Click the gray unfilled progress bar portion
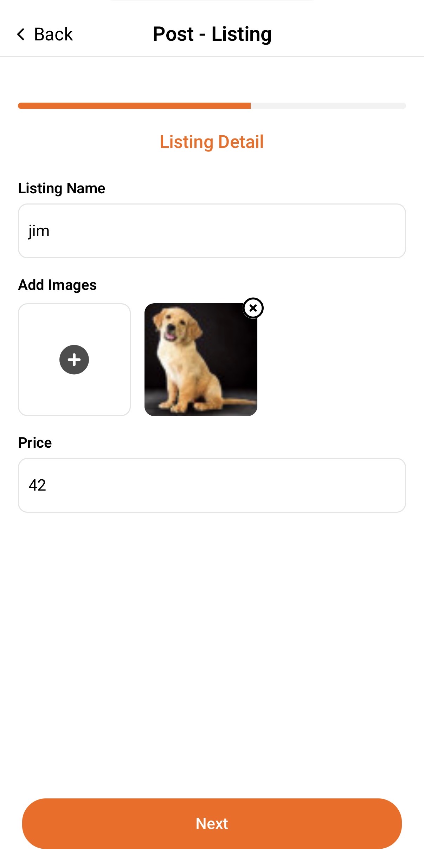The width and height of the screenshot is (424, 868). tap(328, 106)
